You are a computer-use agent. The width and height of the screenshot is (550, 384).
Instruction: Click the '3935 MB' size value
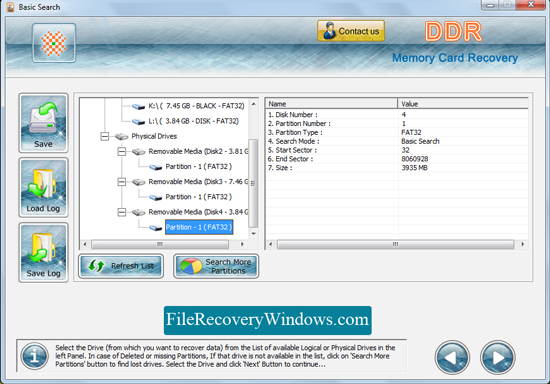coord(414,168)
